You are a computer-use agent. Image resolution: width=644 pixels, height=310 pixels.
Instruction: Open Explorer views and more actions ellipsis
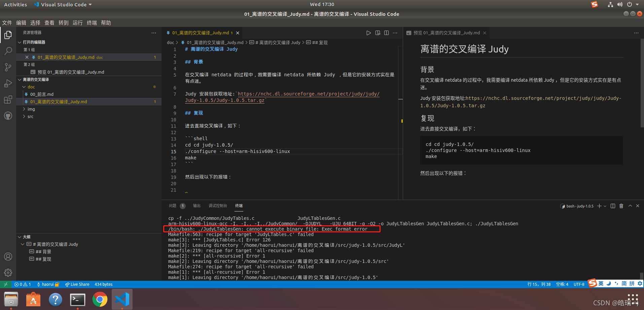[x=154, y=33]
